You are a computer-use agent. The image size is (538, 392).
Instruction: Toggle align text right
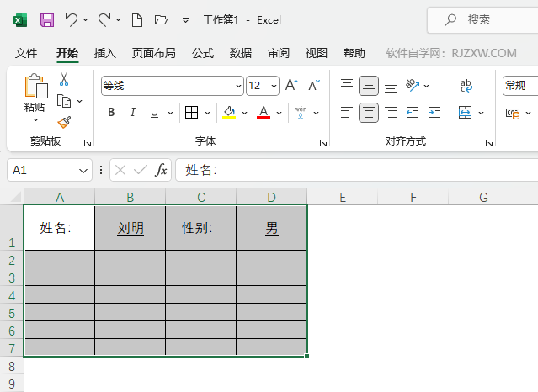[x=391, y=112]
